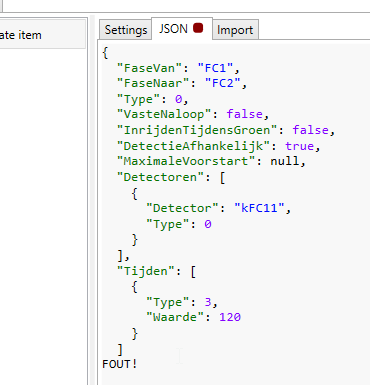Click the FOUT! error text

[x=120, y=364]
